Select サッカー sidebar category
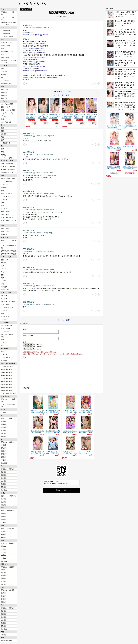 pyautogui.click(x=9, y=71)
